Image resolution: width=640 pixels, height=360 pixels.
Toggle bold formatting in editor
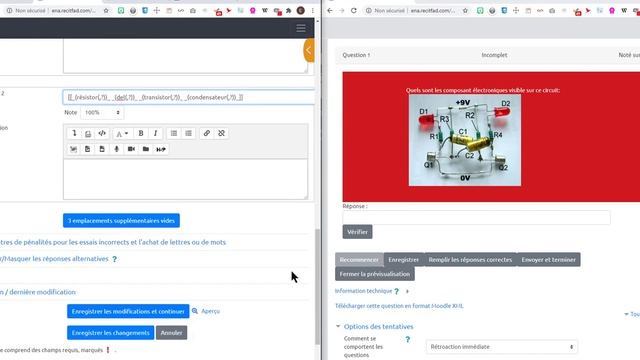point(141,133)
